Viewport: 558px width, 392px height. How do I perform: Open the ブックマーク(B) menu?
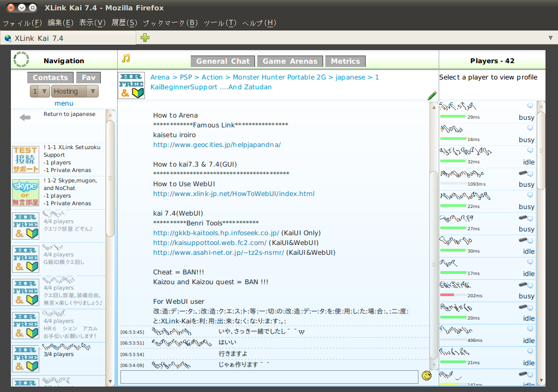coord(170,23)
